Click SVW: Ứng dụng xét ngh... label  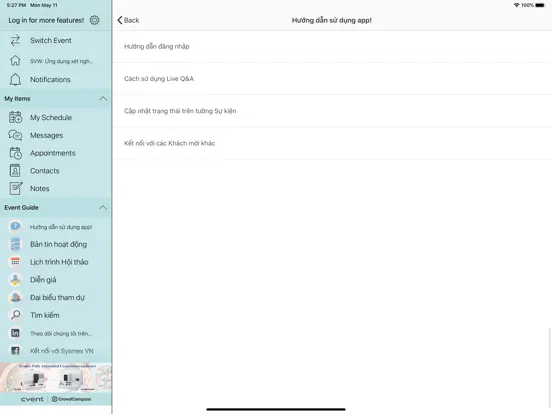pos(62,61)
